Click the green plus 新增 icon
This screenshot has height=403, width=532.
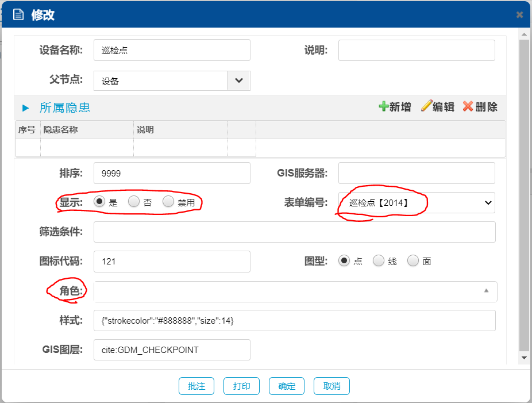[x=383, y=107]
